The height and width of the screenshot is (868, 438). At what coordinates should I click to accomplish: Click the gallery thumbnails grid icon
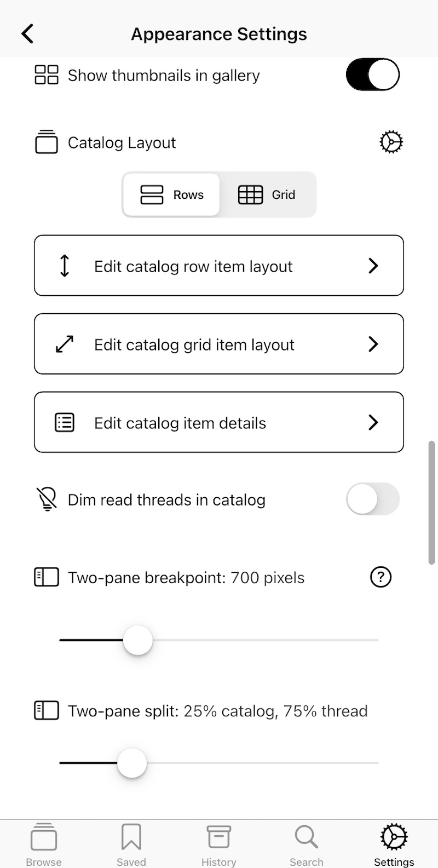click(47, 75)
